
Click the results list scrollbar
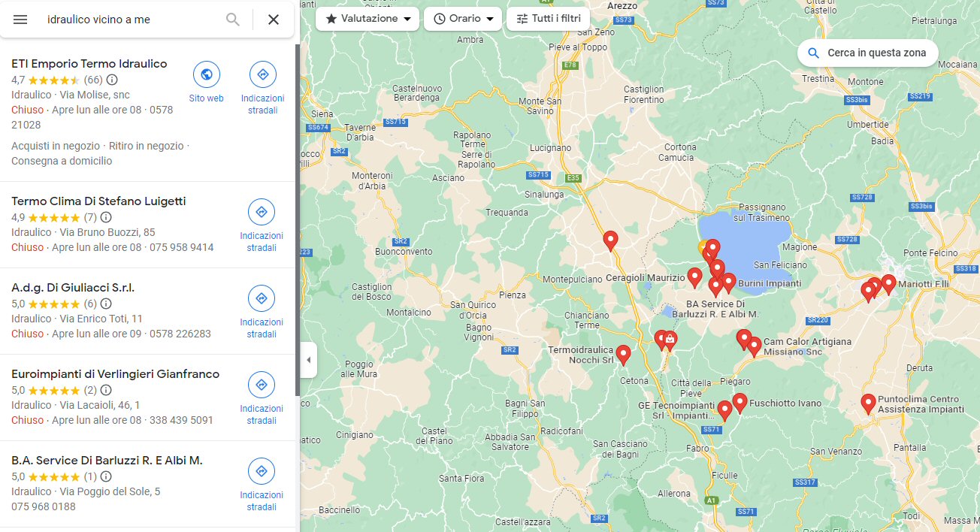[297, 219]
